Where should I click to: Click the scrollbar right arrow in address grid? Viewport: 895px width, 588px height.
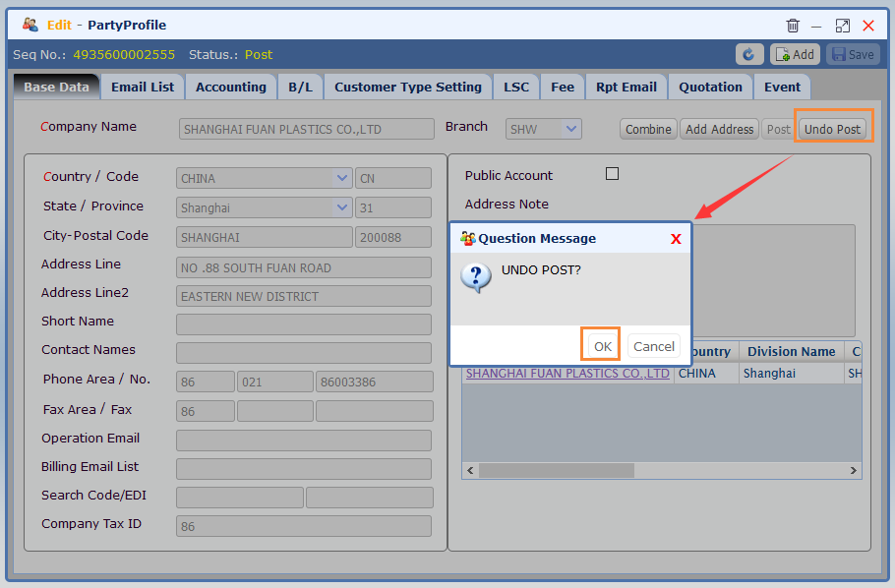click(x=854, y=470)
